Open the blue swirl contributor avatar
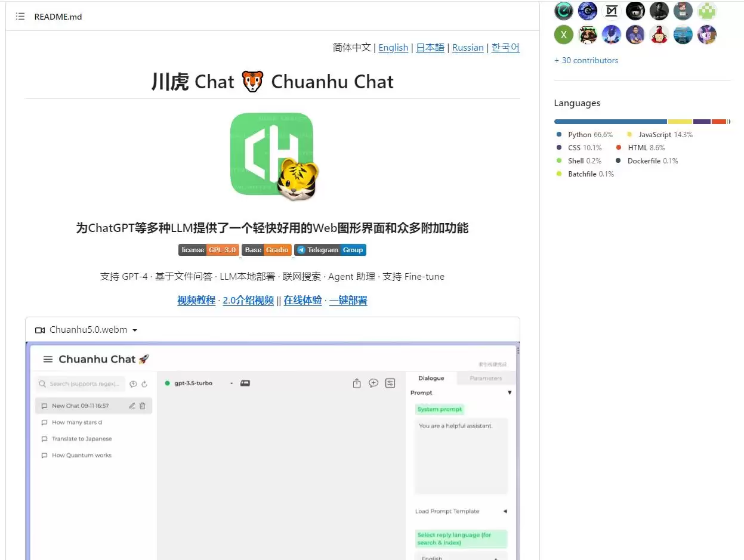Screen dimensions: 744x560 588,10
